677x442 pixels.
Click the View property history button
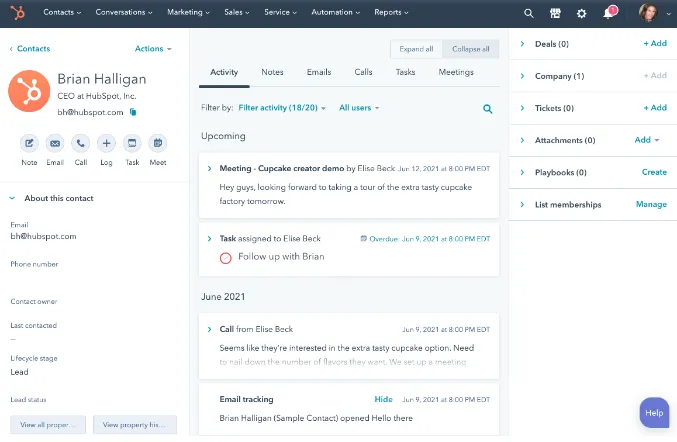[135, 425]
